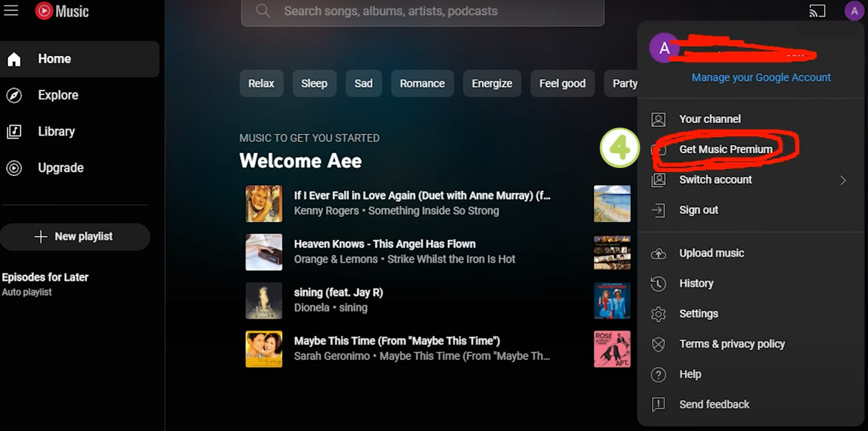Open the Your channel menu entry

751,119
